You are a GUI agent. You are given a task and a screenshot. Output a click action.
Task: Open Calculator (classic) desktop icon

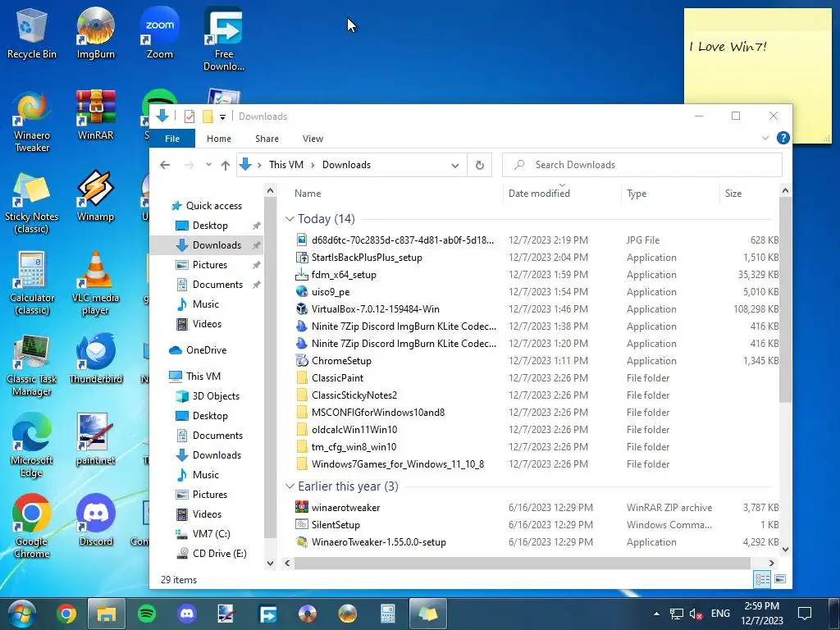tap(32, 284)
